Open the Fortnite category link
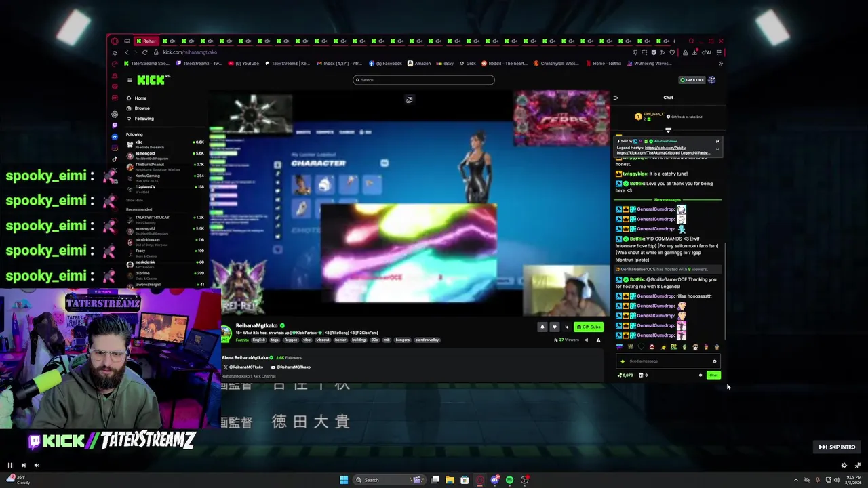 [x=242, y=340]
